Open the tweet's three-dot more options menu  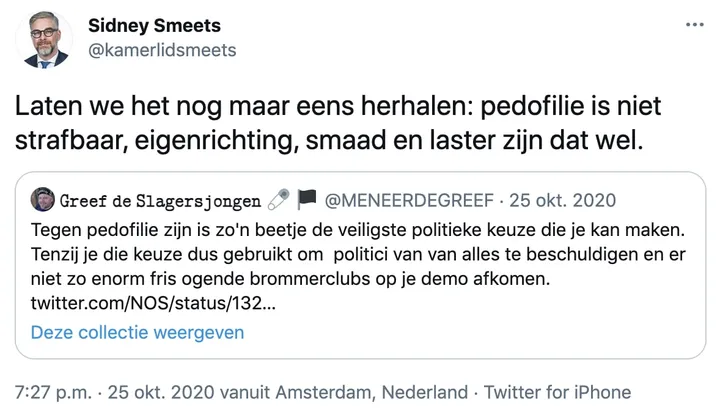[x=693, y=25]
